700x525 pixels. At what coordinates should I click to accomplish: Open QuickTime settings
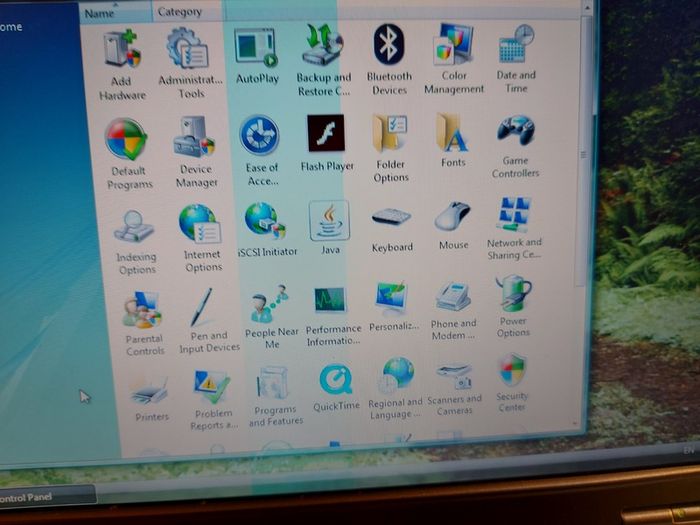tap(336, 388)
